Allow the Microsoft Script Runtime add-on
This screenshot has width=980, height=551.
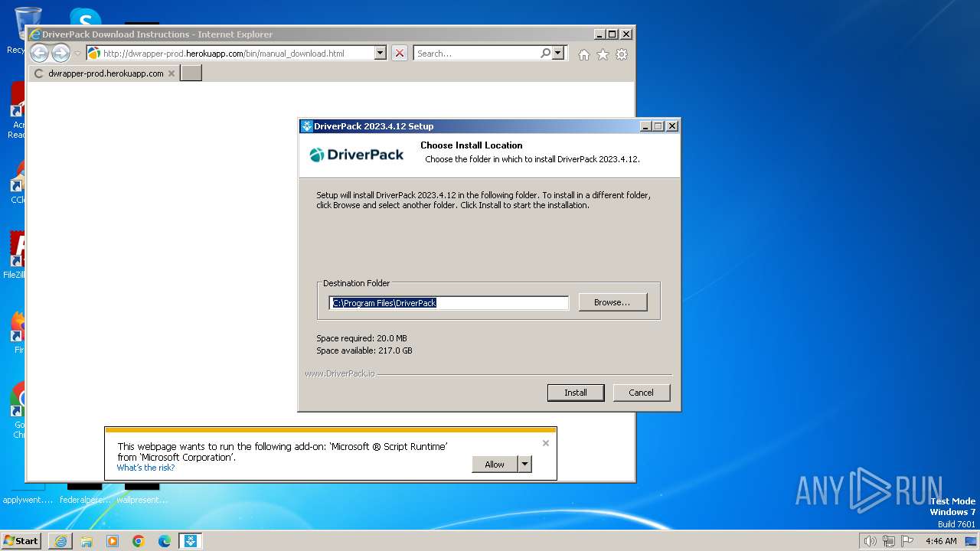[x=495, y=465]
